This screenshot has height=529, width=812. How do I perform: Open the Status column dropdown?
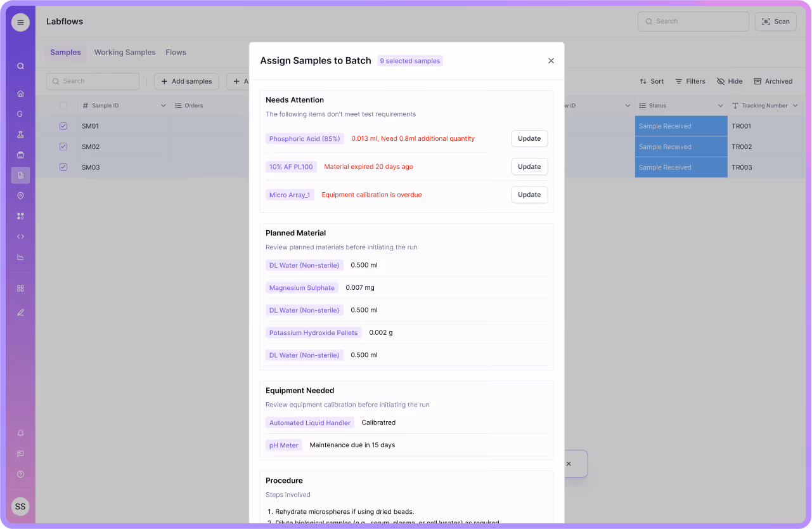coord(719,105)
